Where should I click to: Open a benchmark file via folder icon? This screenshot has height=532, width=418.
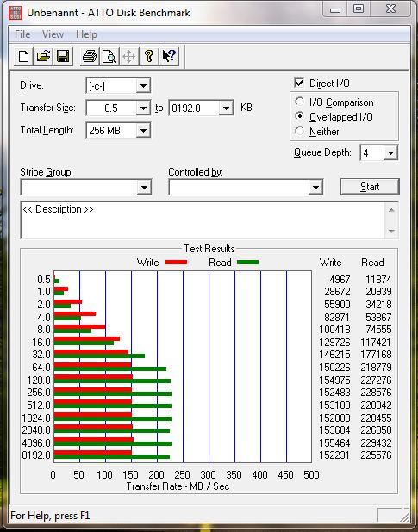[43, 56]
